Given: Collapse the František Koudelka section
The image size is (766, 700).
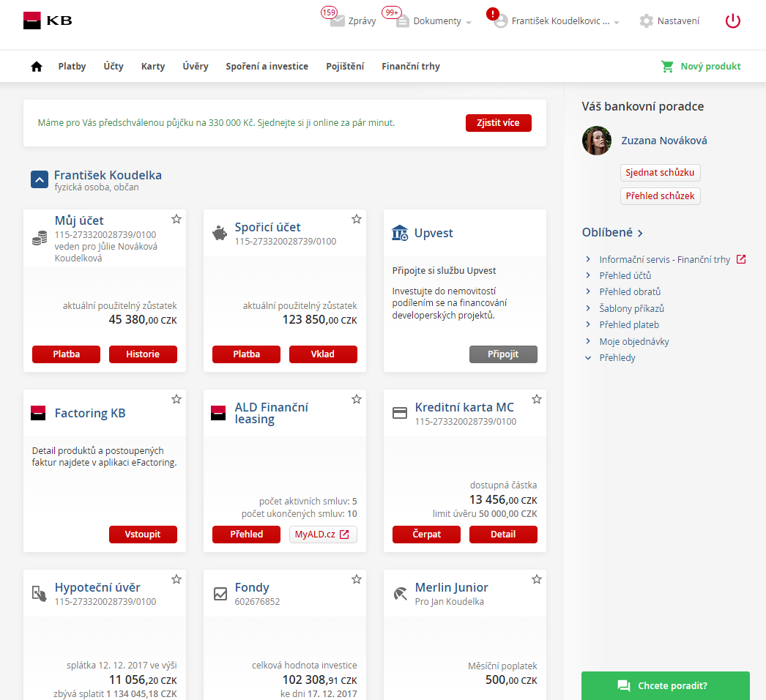Looking at the screenshot, I should (x=39, y=179).
